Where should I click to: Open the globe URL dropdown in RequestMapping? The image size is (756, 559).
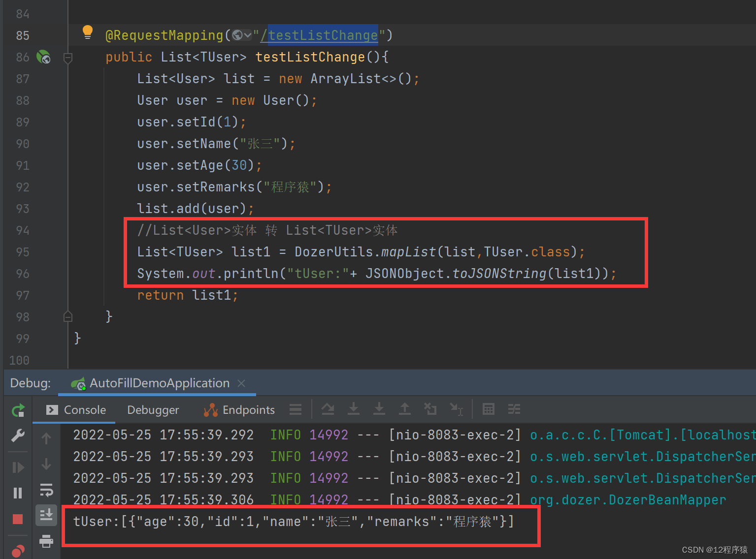click(242, 35)
